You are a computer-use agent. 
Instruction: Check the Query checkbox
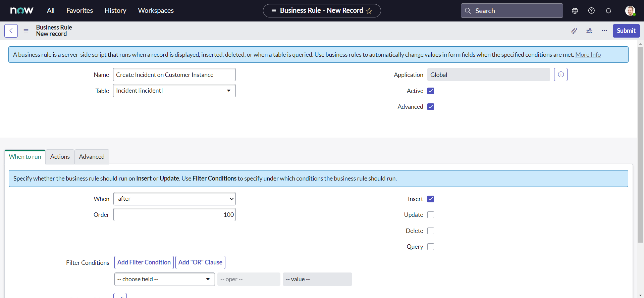431,247
